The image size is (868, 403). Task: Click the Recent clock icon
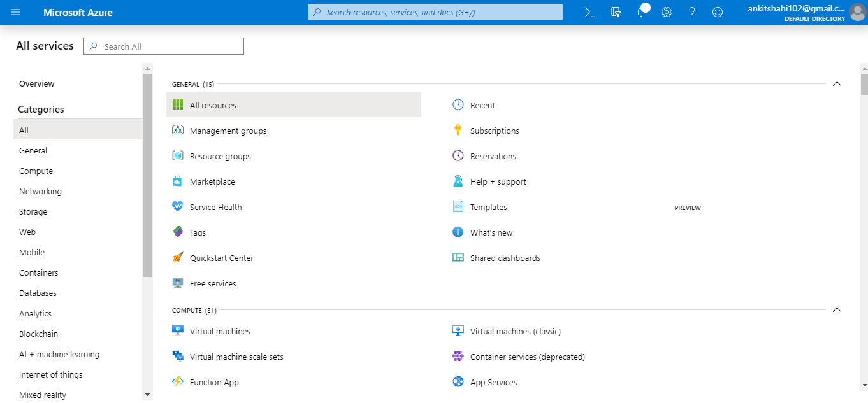pos(458,105)
